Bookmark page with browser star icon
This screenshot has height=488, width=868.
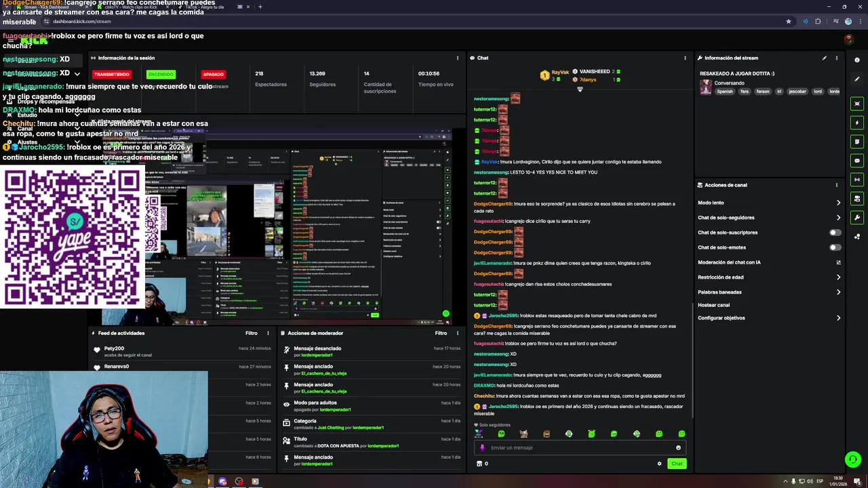pos(788,21)
